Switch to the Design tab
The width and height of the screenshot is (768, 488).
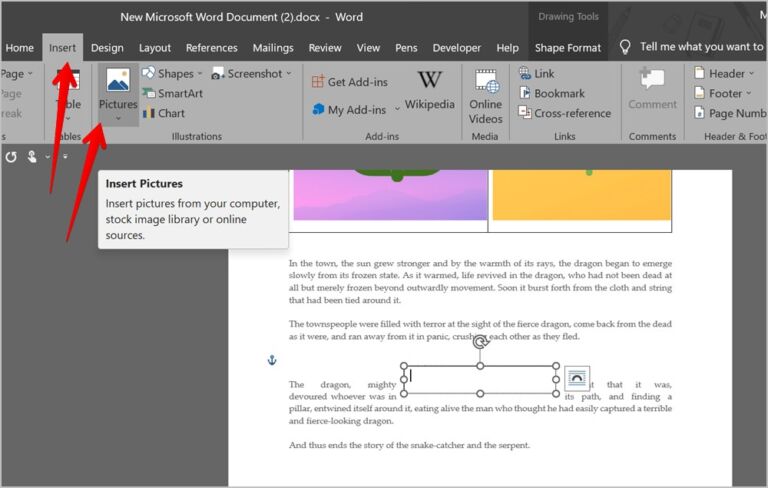pyautogui.click(x=107, y=48)
